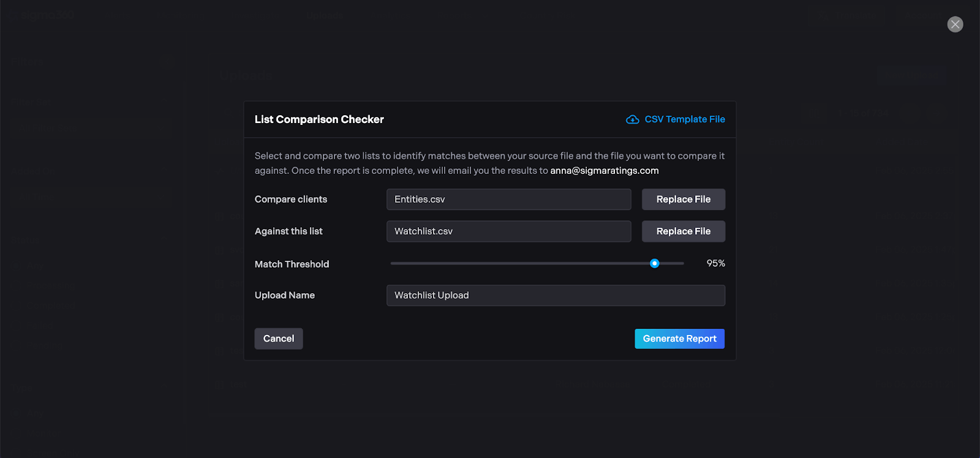Replace the Compare clients file

[x=683, y=200]
